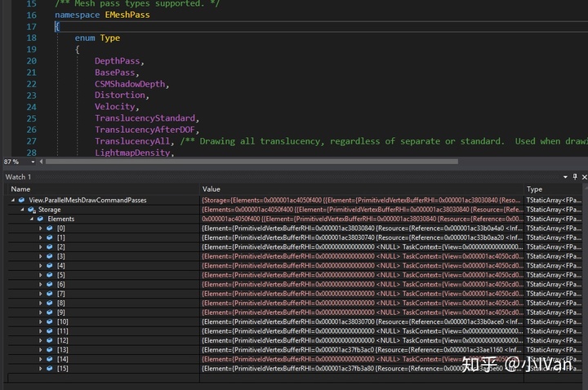Viewport: 588px width, 390px height.
Task: Select the field icon of element [6]
Action: (x=50, y=285)
